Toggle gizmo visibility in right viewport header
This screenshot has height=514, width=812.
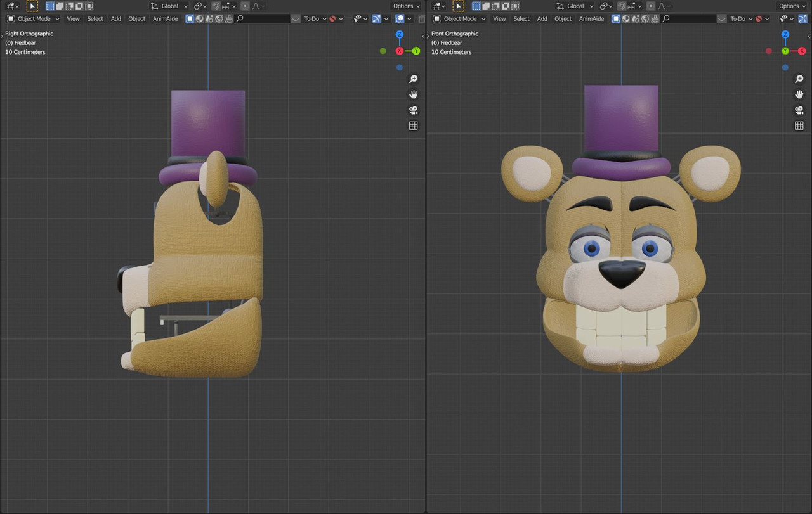[376, 18]
